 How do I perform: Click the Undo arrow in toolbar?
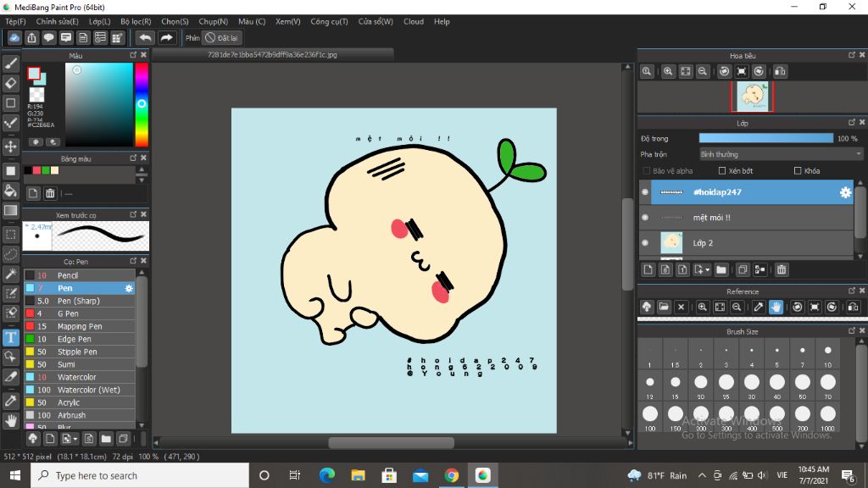(x=145, y=37)
